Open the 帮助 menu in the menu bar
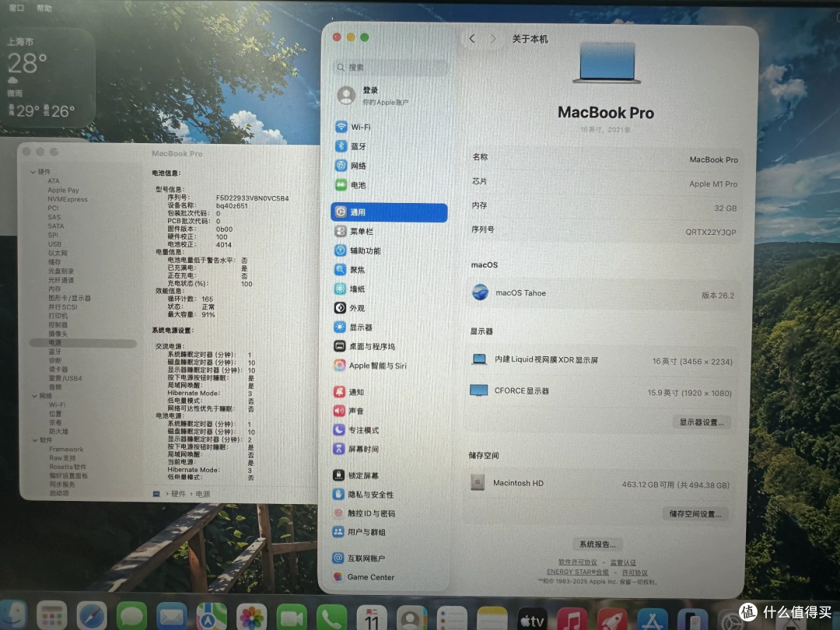840x630 pixels. [x=44, y=8]
